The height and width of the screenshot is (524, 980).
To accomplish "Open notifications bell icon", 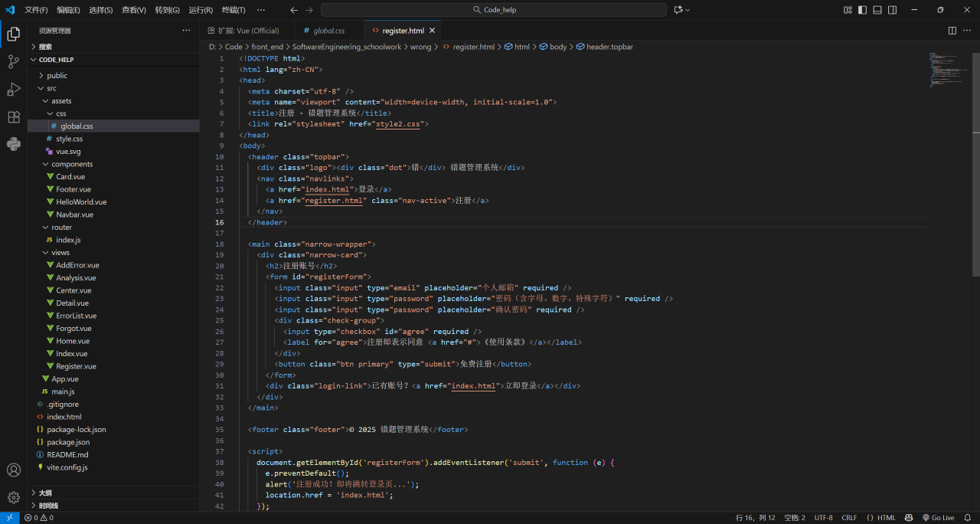I will point(968,518).
